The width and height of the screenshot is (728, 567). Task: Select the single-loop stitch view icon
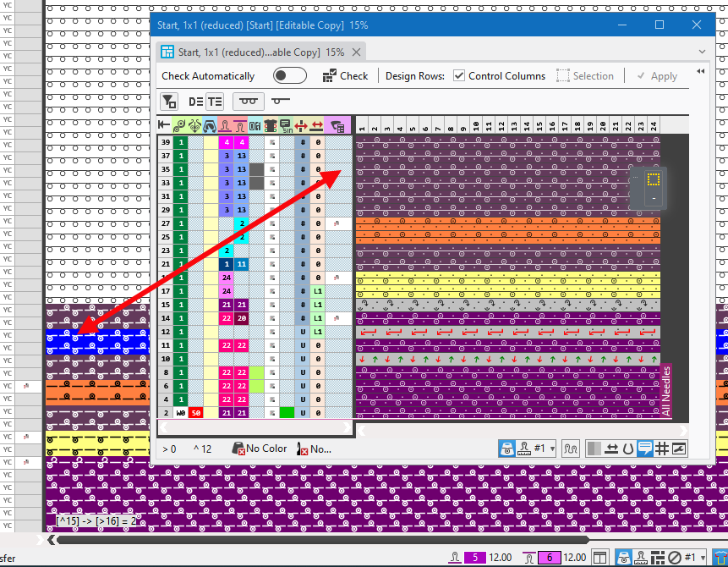pos(281,102)
